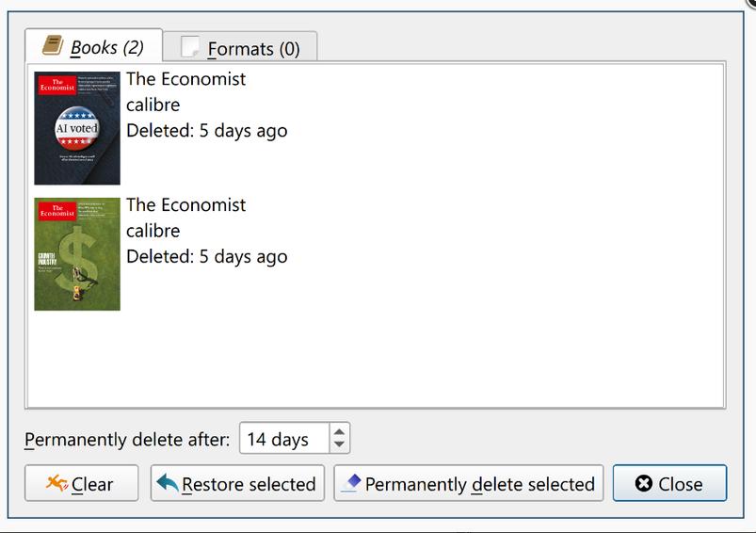The height and width of the screenshot is (533, 756).
Task: Click the eraser icon for permanent delete
Action: pyautogui.click(x=351, y=483)
